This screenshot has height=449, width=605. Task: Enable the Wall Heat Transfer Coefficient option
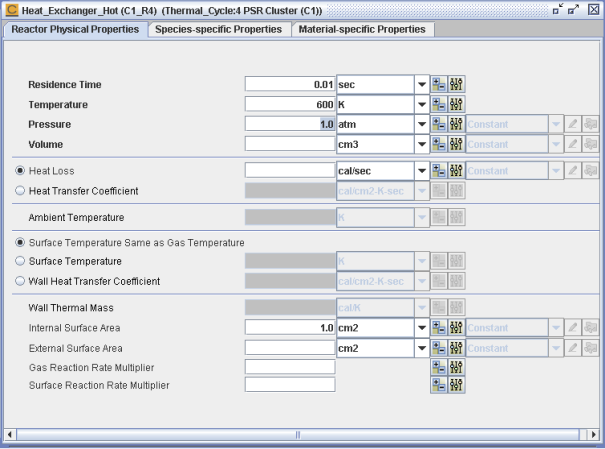tap(20, 280)
